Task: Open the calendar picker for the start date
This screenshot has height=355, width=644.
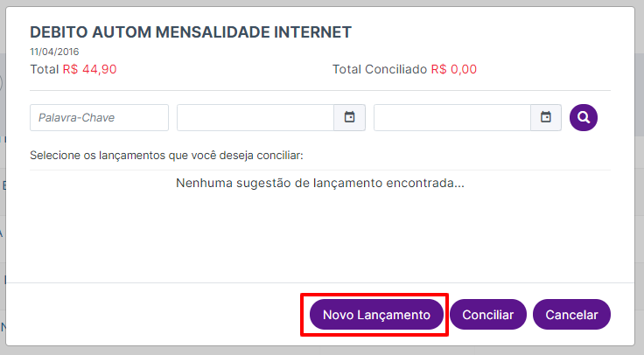Action: coord(349,117)
